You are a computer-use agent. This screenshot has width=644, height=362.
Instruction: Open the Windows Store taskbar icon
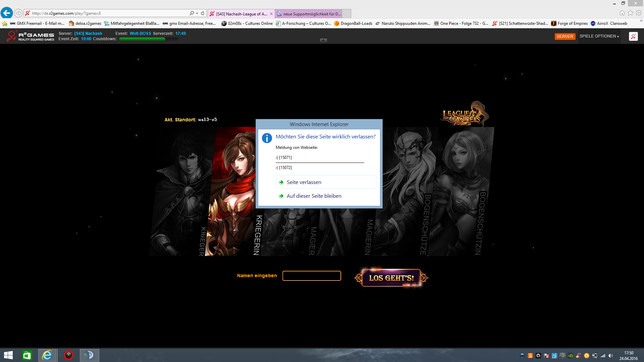click(27, 355)
